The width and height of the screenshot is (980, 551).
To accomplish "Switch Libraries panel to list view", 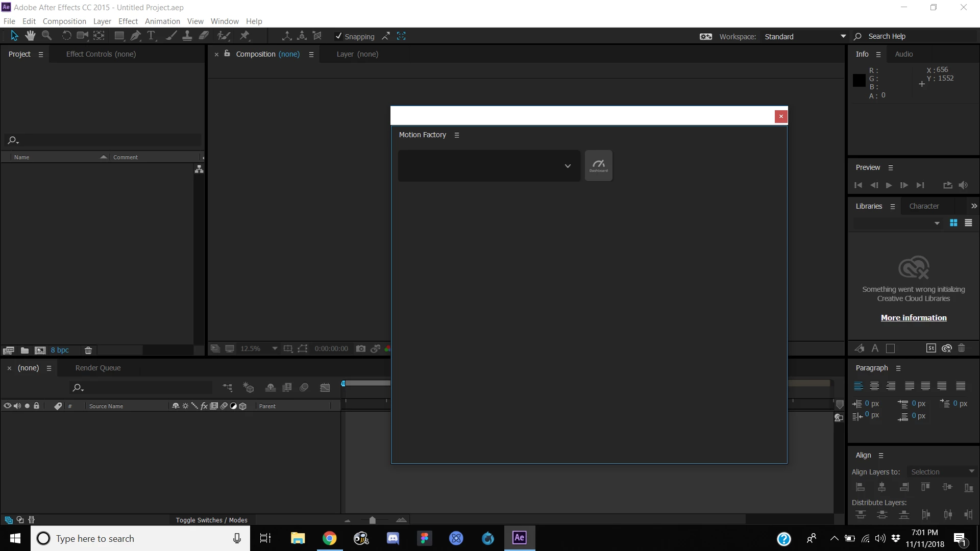I will coord(968,223).
